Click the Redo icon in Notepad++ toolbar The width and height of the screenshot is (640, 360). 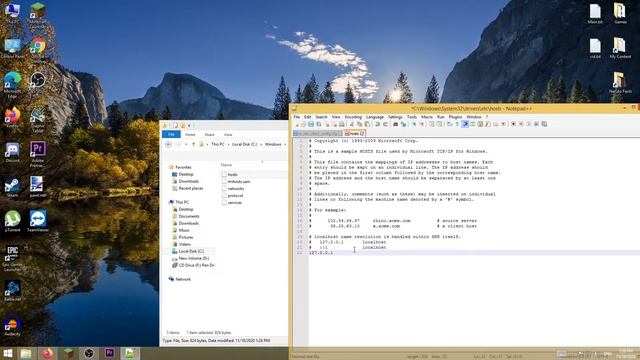click(385, 124)
